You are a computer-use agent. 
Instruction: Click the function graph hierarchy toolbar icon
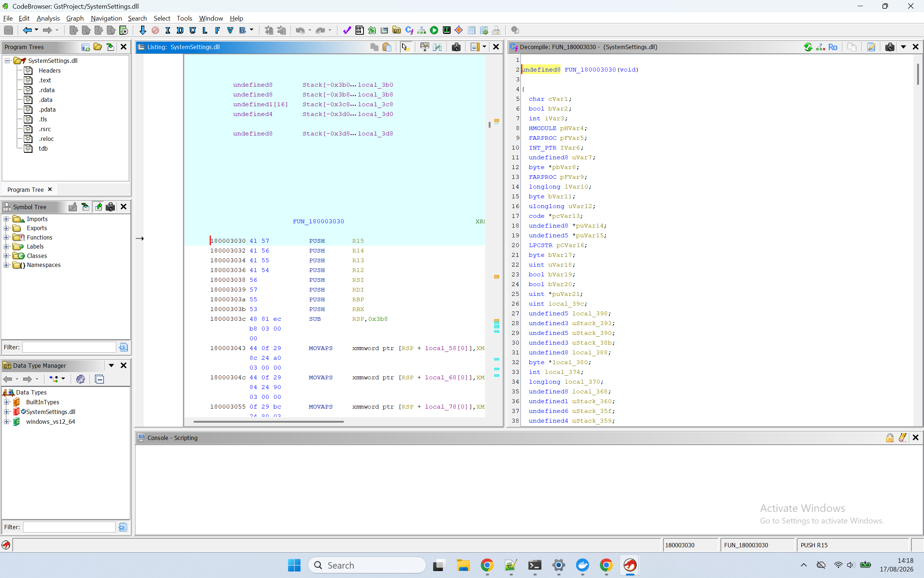click(422, 30)
